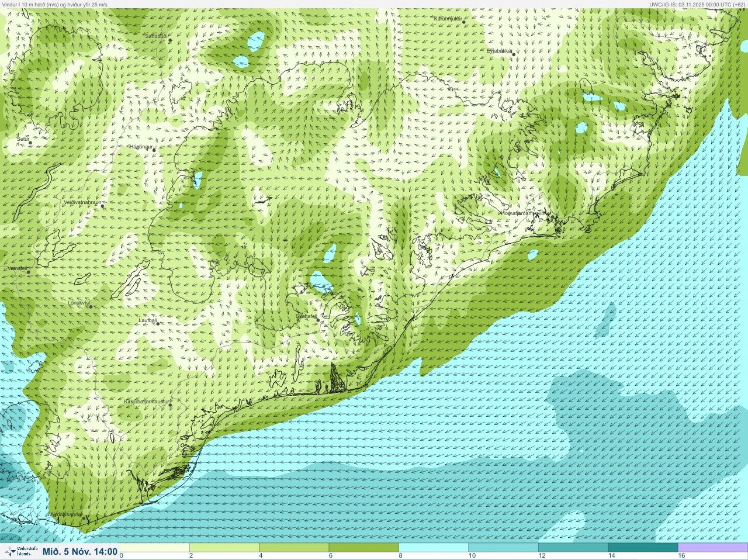Select the 2–4 m/s light green legend swatch
This screenshot has height=560, width=748.
pos(224,548)
